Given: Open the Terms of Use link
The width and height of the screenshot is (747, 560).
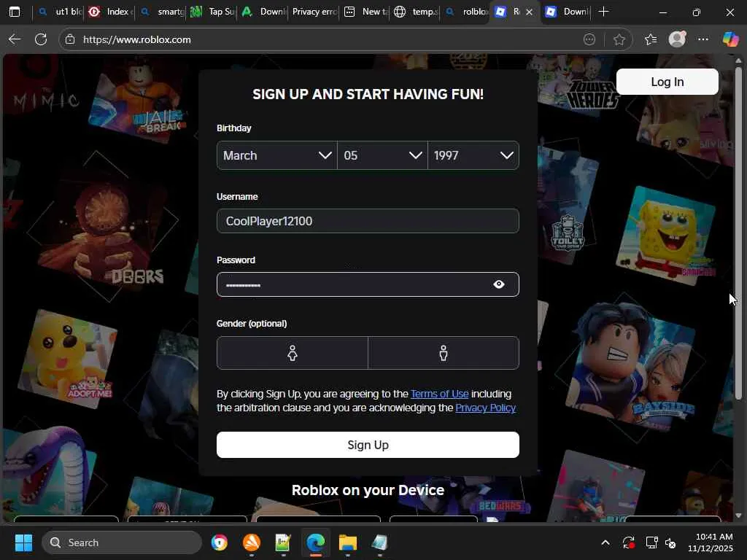Looking at the screenshot, I should click(439, 394).
